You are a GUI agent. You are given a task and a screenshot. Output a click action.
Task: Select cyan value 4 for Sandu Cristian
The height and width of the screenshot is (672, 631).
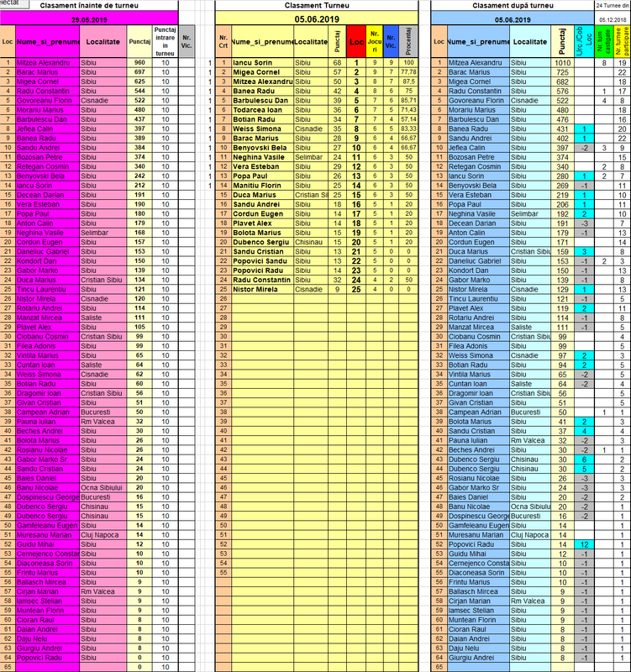point(584,431)
